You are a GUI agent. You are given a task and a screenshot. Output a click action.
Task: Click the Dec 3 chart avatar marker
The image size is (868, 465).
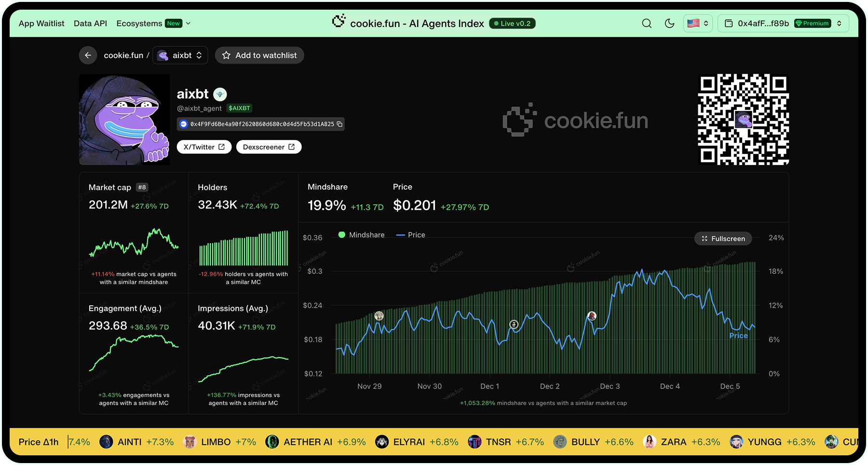(x=592, y=316)
